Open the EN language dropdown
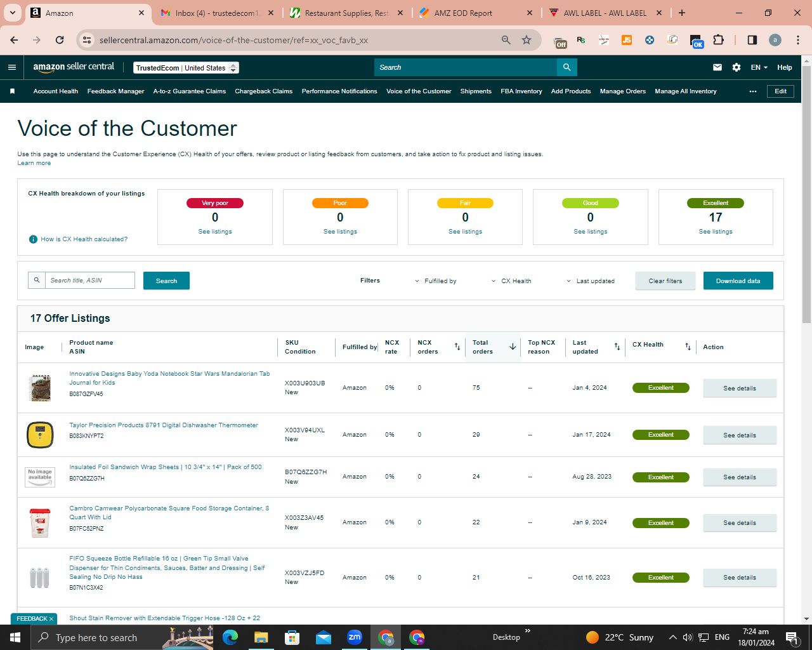812x650 pixels. pyautogui.click(x=759, y=67)
